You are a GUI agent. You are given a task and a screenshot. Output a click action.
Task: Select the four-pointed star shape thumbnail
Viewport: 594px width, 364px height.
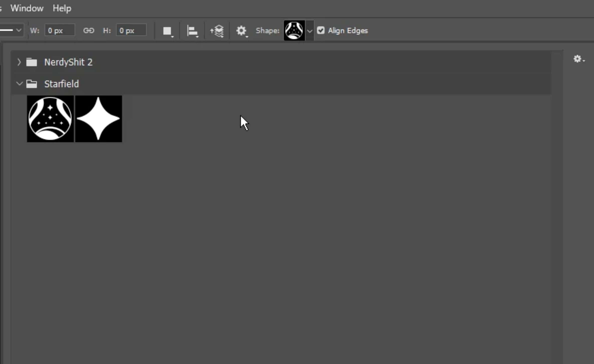point(99,119)
